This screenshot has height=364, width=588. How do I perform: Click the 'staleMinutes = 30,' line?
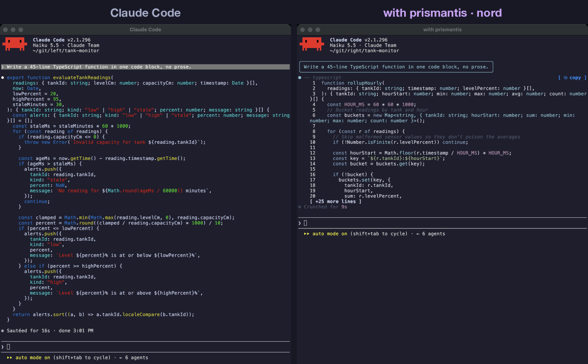coord(39,105)
